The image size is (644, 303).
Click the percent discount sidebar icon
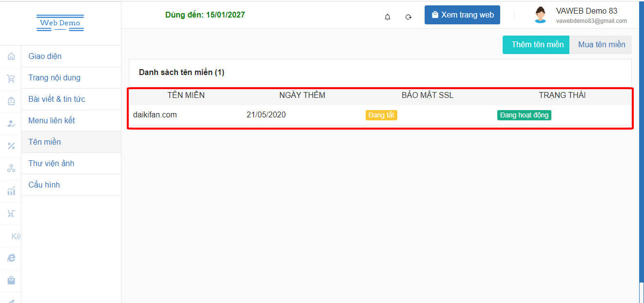pyautogui.click(x=11, y=146)
